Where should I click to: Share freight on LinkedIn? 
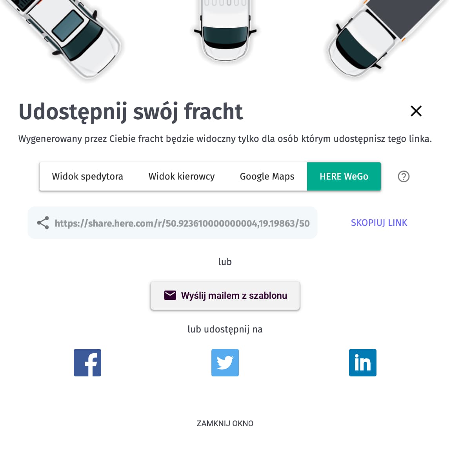tap(363, 363)
